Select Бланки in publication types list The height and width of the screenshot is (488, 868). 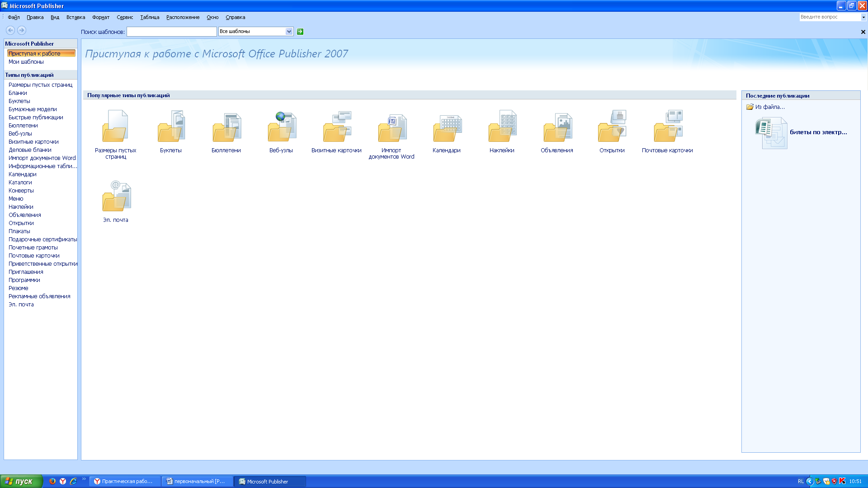[18, 93]
